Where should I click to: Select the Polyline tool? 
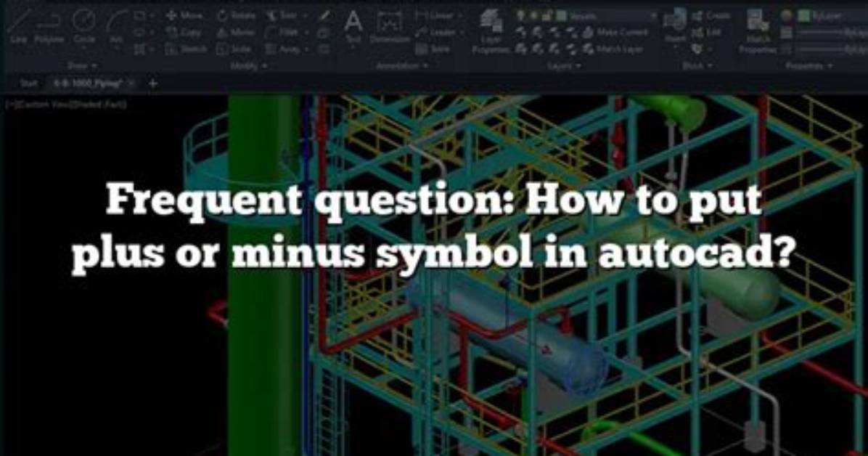pyautogui.click(x=49, y=27)
